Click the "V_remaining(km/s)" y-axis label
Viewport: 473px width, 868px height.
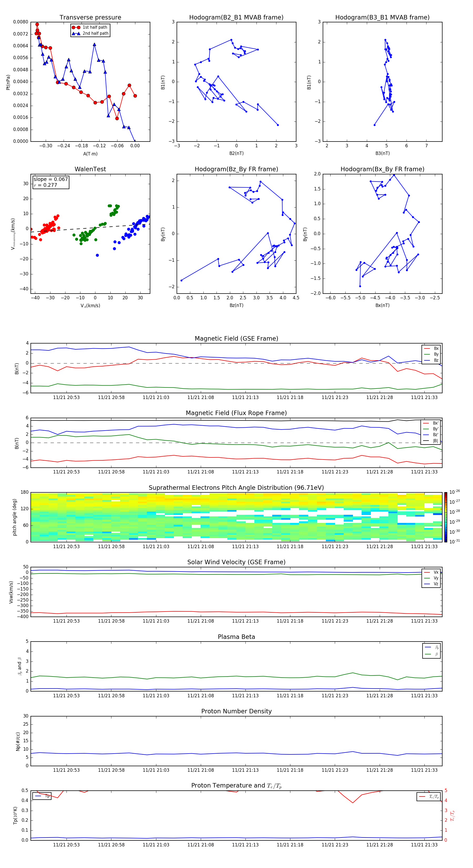(13, 234)
